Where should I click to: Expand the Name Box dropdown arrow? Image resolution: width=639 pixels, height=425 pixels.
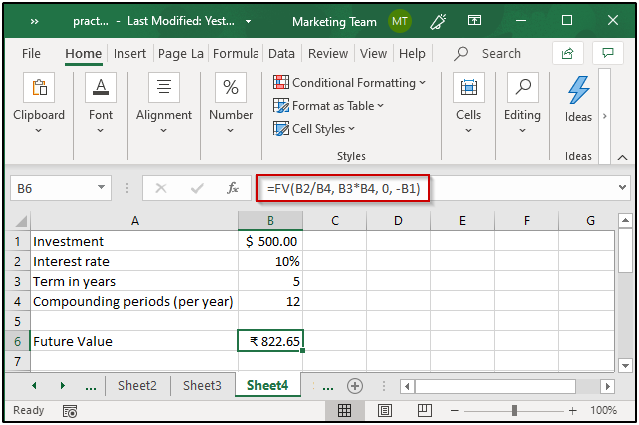pyautogui.click(x=101, y=187)
